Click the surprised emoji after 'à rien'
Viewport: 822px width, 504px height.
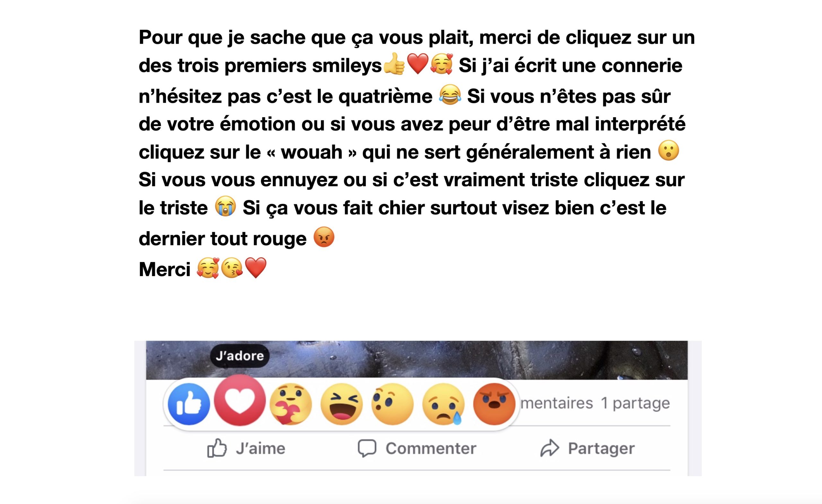(669, 151)
